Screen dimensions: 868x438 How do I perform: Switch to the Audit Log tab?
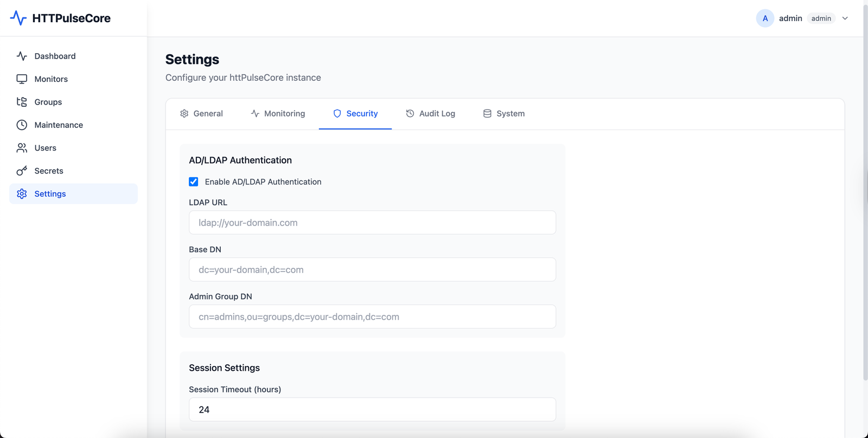click(x=431, y=114)
